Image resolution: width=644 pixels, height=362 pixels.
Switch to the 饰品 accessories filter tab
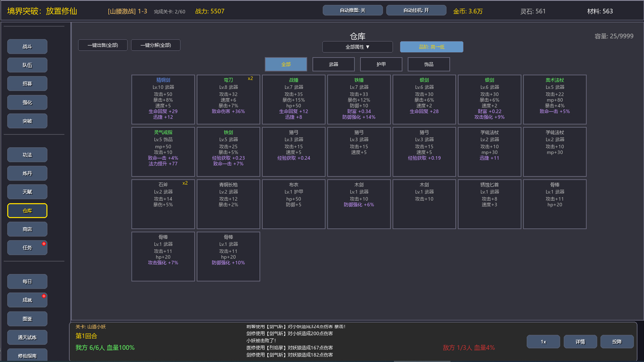click(x=428, y=64)
